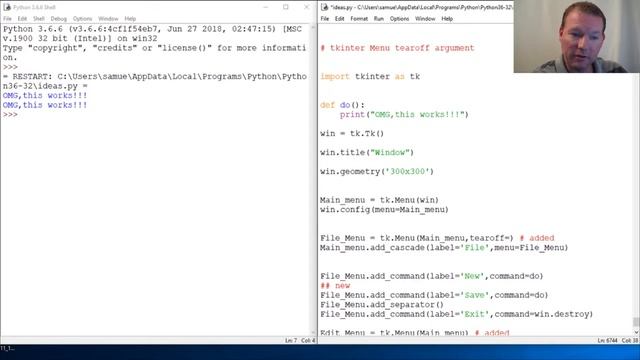This screenshot has height=360, width=640.
Task: Open Window menu in Python Shell window
Action: pos(108,19)
